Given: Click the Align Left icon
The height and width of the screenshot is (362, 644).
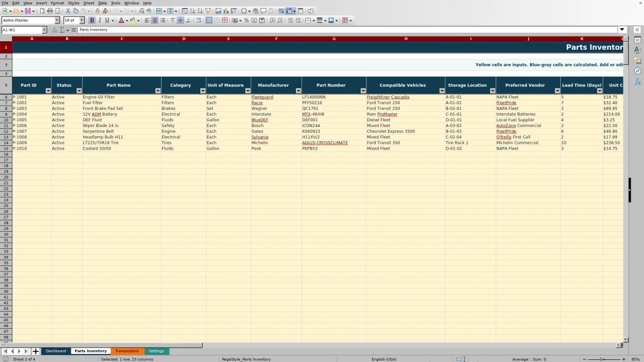Looking at the screenshot, I should (147, 20).
